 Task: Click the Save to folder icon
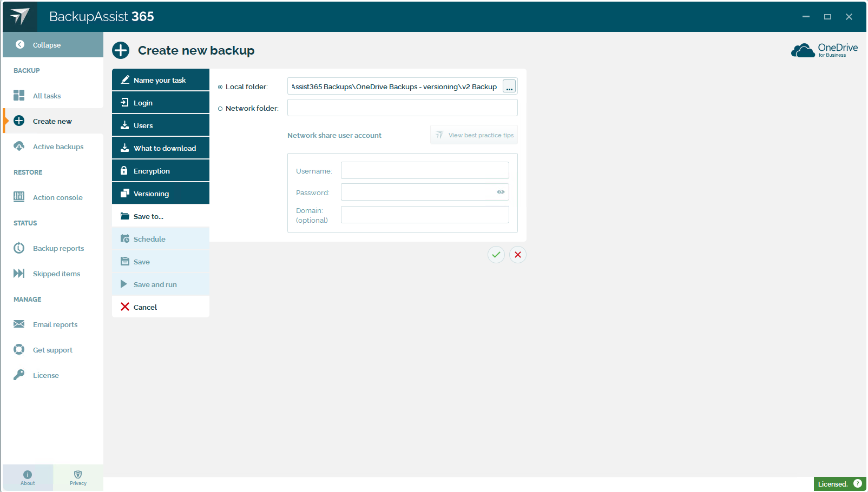coord(124,216)
